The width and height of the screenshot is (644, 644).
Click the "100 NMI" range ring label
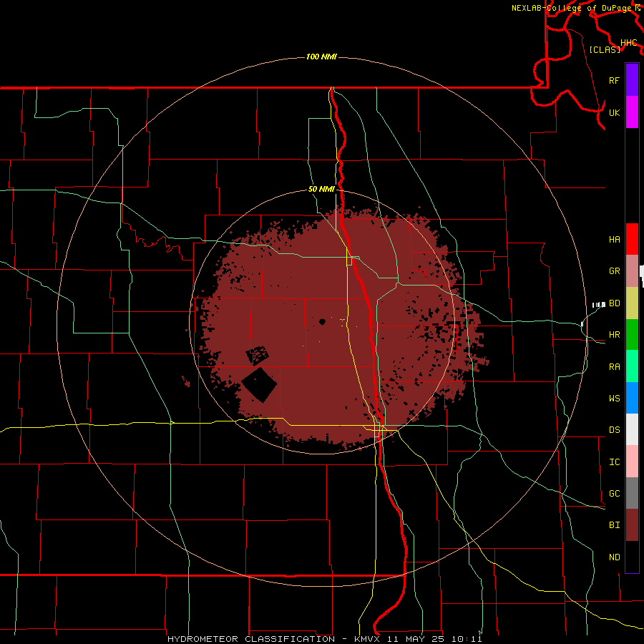coord(321,57)
